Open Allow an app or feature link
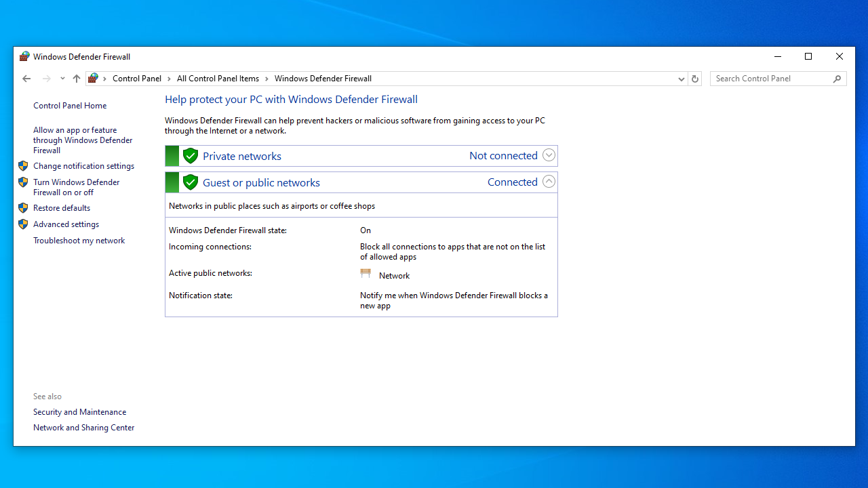The image size is (868, 488). pos(82,140)
